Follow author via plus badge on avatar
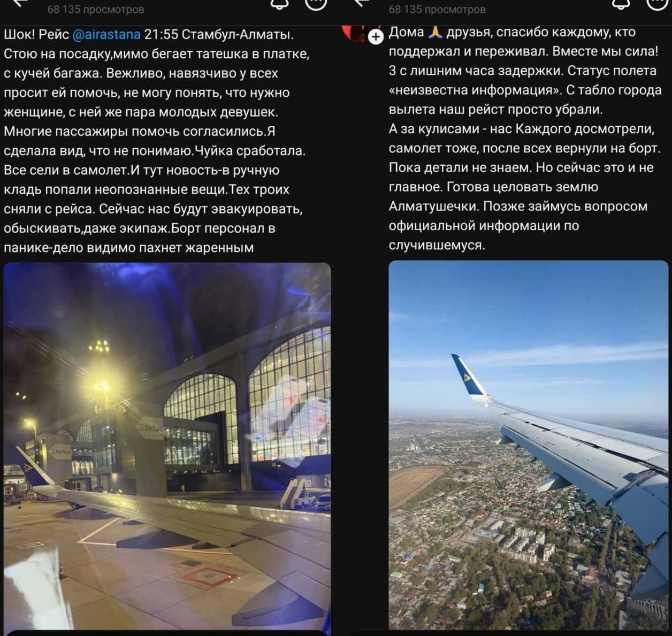Screen dimensions: 672x636 click(376, 36)
